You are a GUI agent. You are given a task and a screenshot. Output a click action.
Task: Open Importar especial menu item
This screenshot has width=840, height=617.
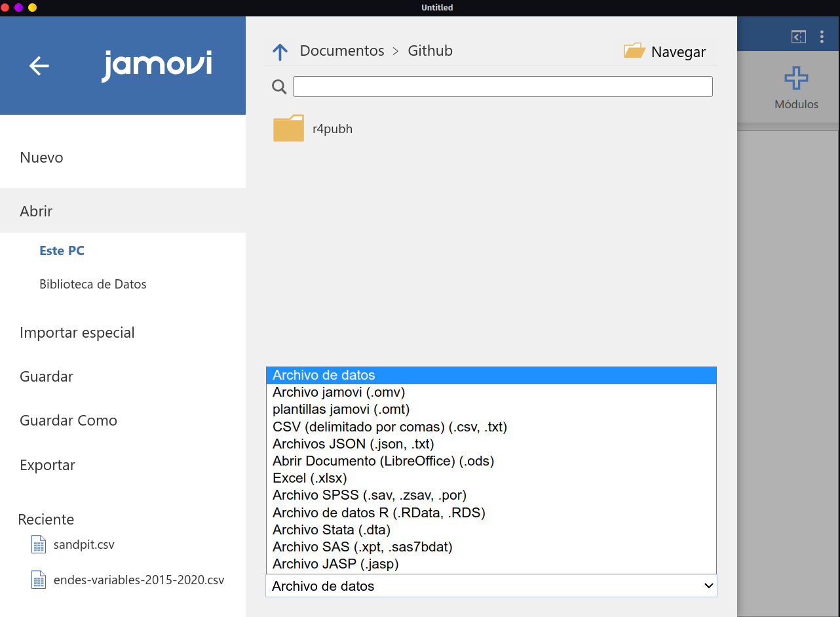tap(123, 332)
